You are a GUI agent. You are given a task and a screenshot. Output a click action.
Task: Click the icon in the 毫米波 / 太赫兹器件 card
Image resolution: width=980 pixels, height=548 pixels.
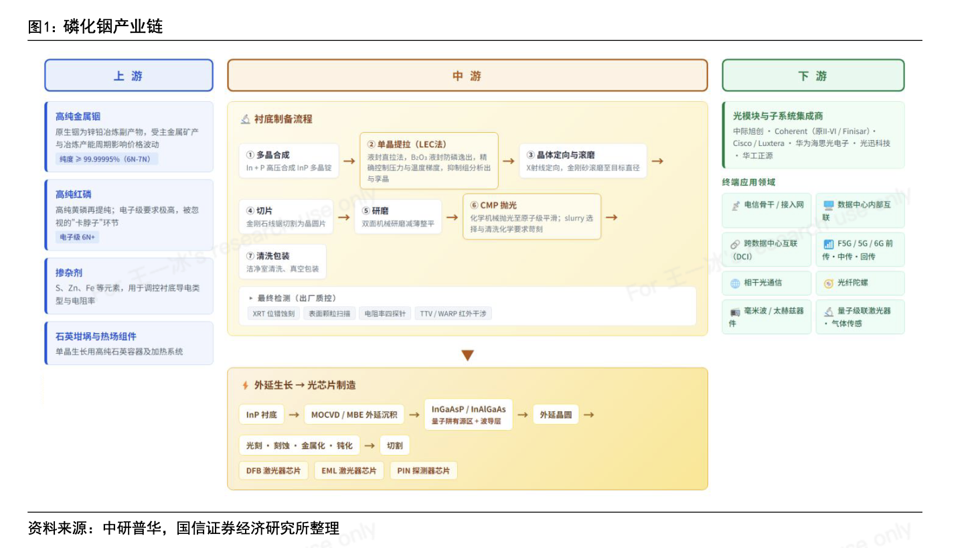[735, 312]
